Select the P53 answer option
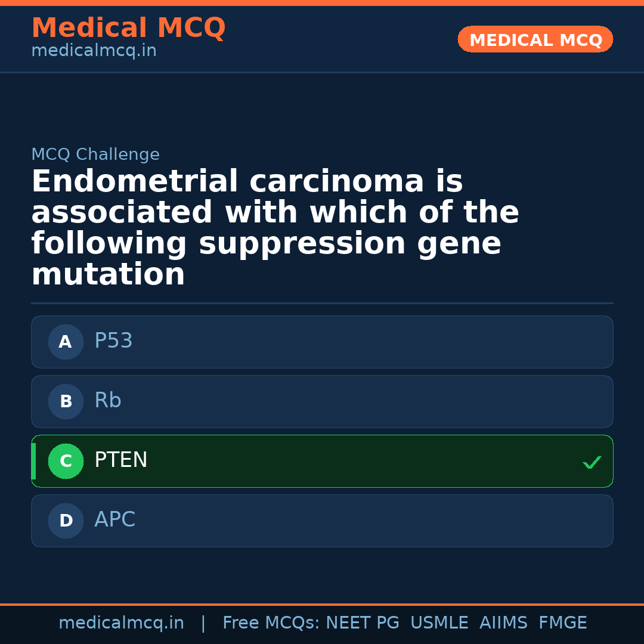 point(322,342)
